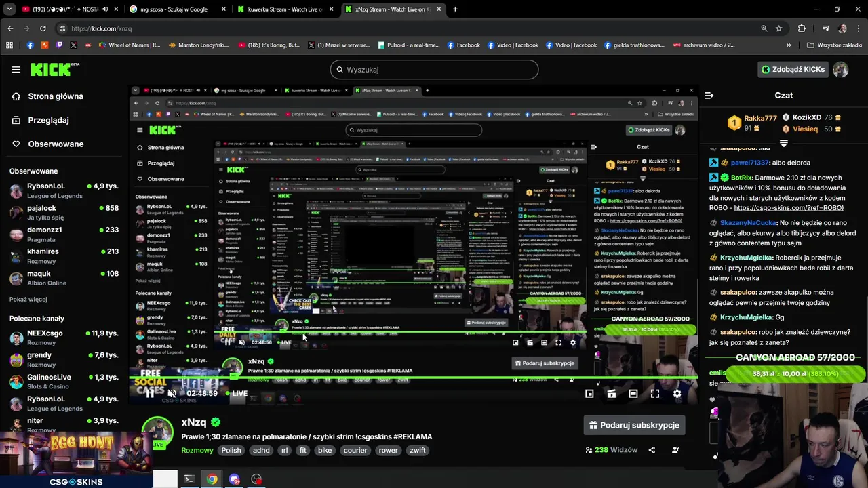This screenshot has height=488, width=868.
Task: Click the Zdobądź KICKs button
Action: click(792, 69)
